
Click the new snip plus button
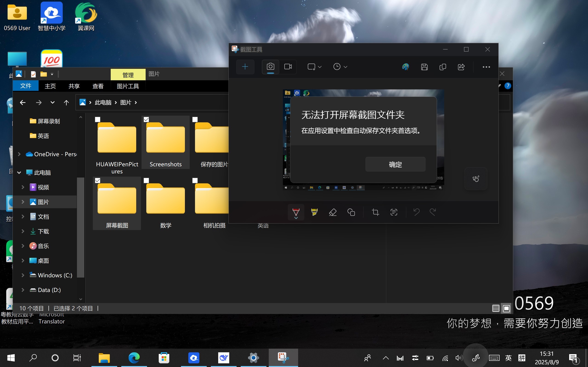tap(245, 67)
